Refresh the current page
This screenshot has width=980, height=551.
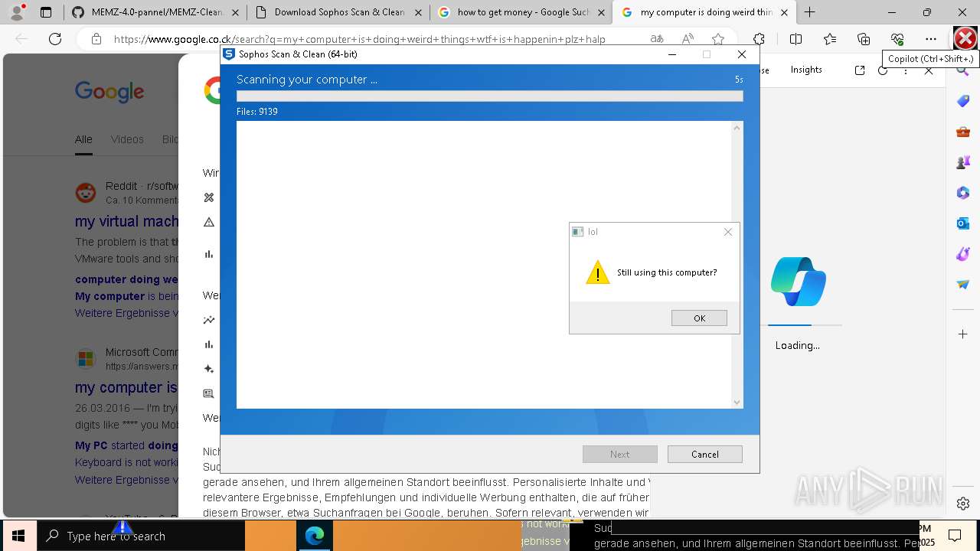pyautogui.click(x=55, y=39)
